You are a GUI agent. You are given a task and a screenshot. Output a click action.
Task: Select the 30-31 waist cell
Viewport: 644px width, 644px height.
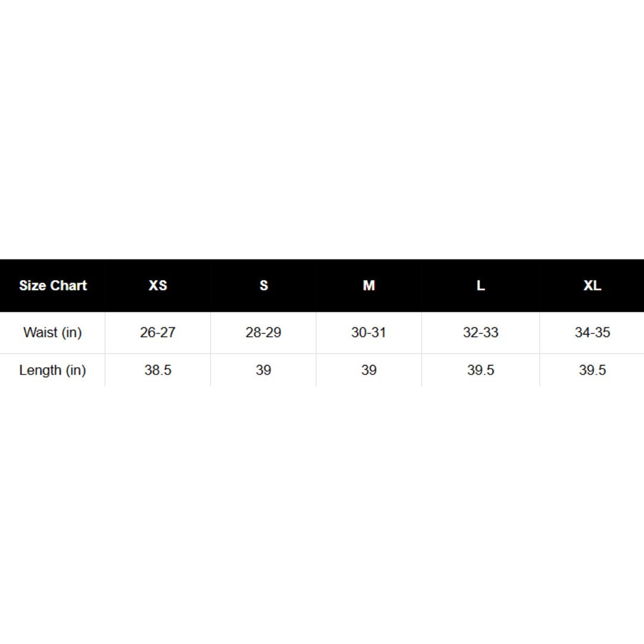click(x=369, y=332)
